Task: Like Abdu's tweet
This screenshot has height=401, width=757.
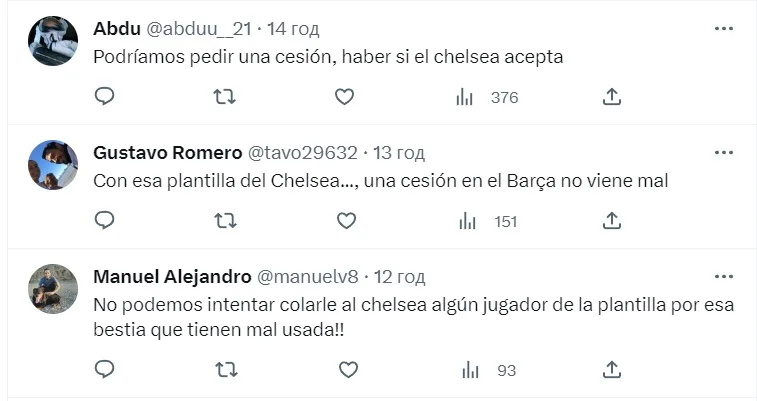Action: coord(344,97)
